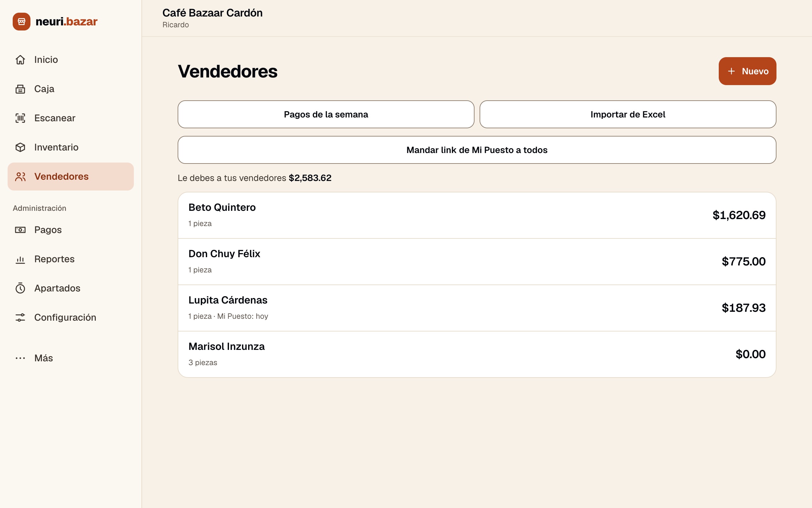Image resolution: width=812 pixels, height=508 pixels.
Task: Click the $0.00 amount
Action: coord(750,354)
